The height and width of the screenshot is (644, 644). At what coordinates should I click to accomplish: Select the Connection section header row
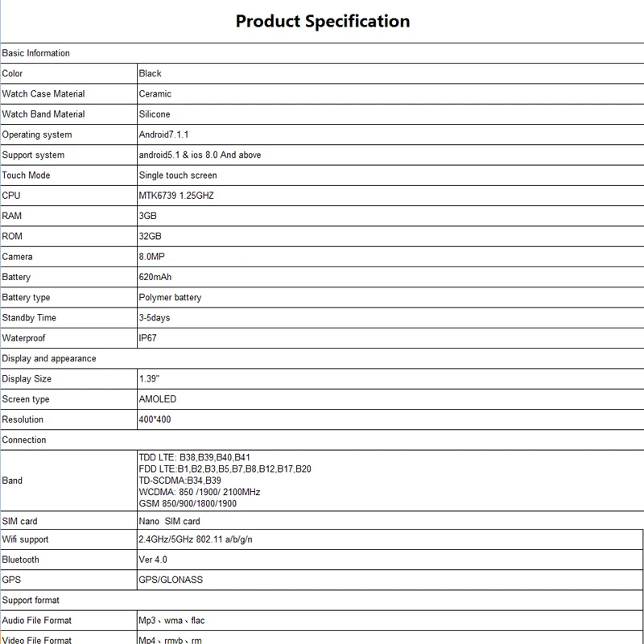pyautogui.click(x=322, y=440)
